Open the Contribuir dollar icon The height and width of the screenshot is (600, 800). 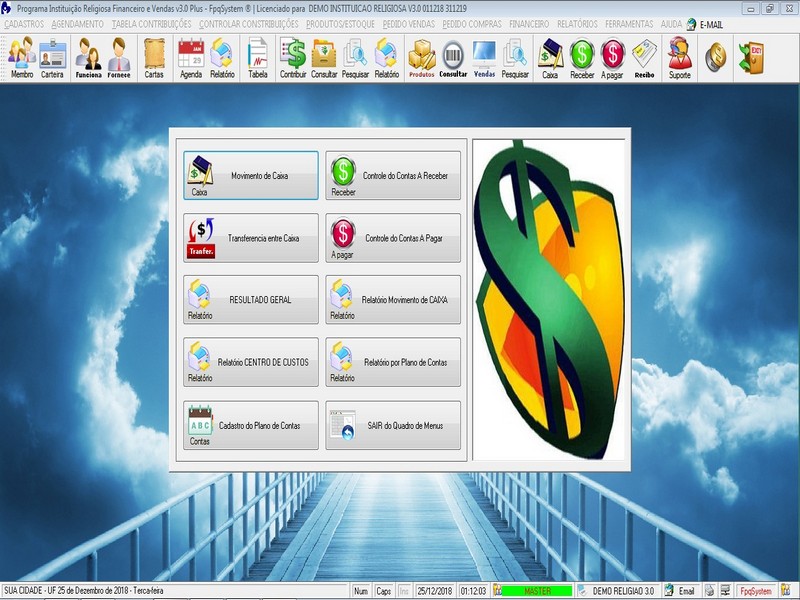[293, 58]
